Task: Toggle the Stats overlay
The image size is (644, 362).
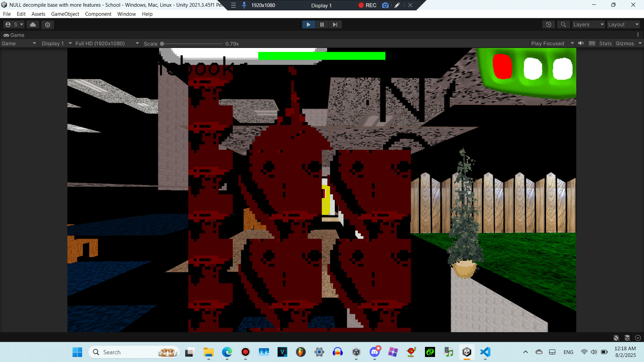Action: [605, 43]
